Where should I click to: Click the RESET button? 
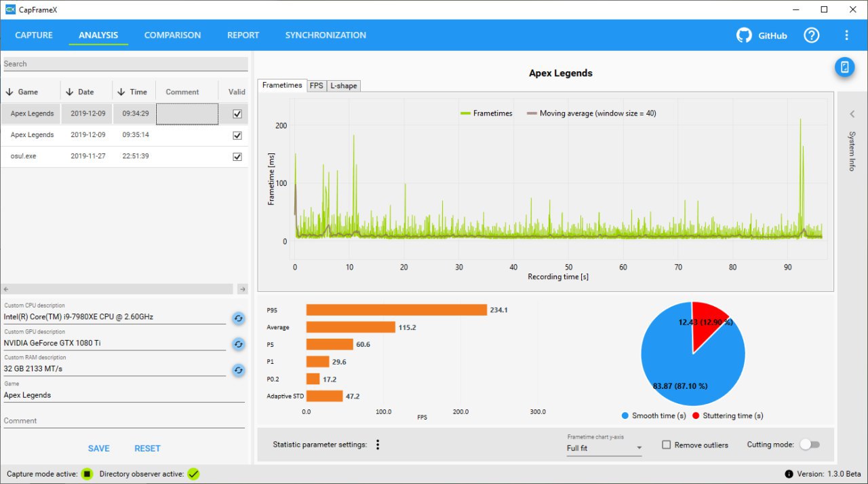tap(148, 448)
